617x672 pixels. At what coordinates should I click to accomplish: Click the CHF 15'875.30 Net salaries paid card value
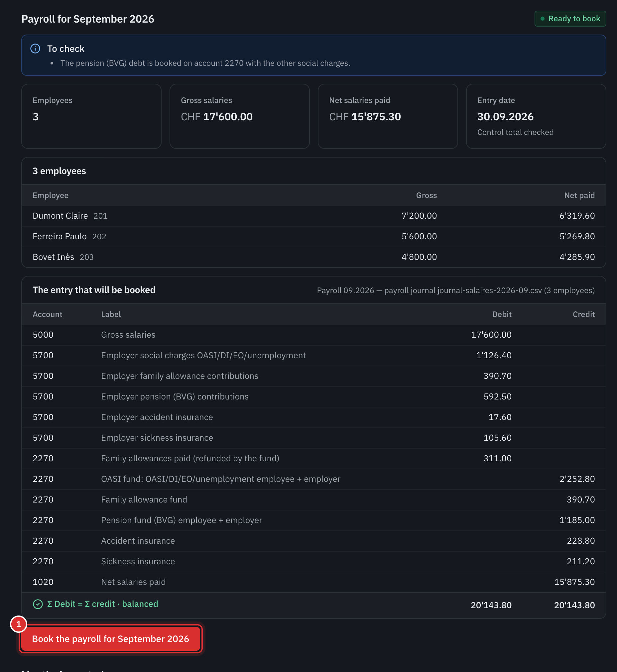click(365, 117)
